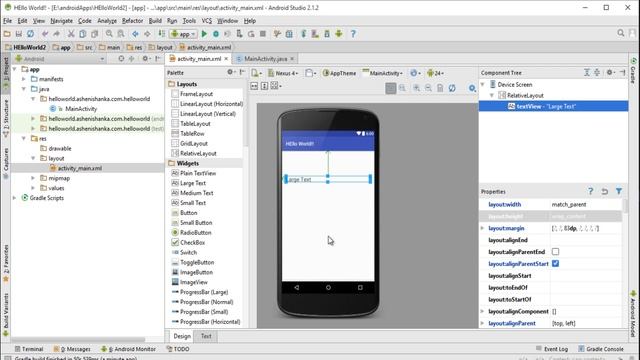Switch to the Text editor tab
Screen dimensions: 640x360
coord(206,336)
